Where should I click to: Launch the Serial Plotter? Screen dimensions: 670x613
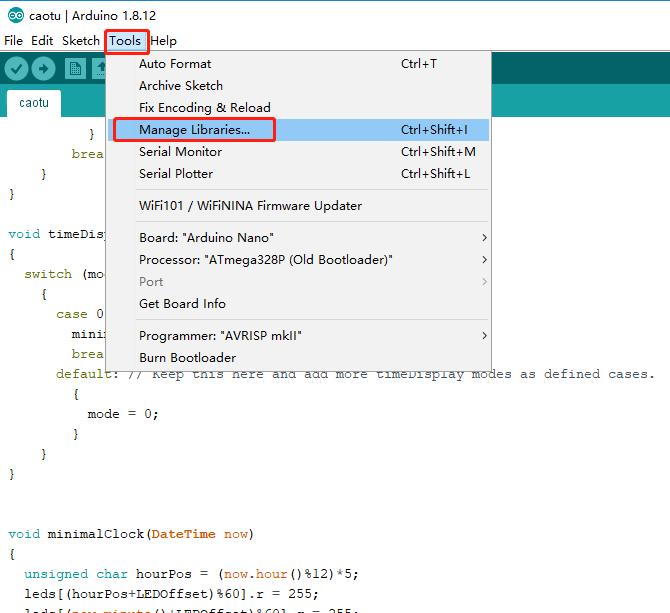pyautogui.click(x=298, y=174)
